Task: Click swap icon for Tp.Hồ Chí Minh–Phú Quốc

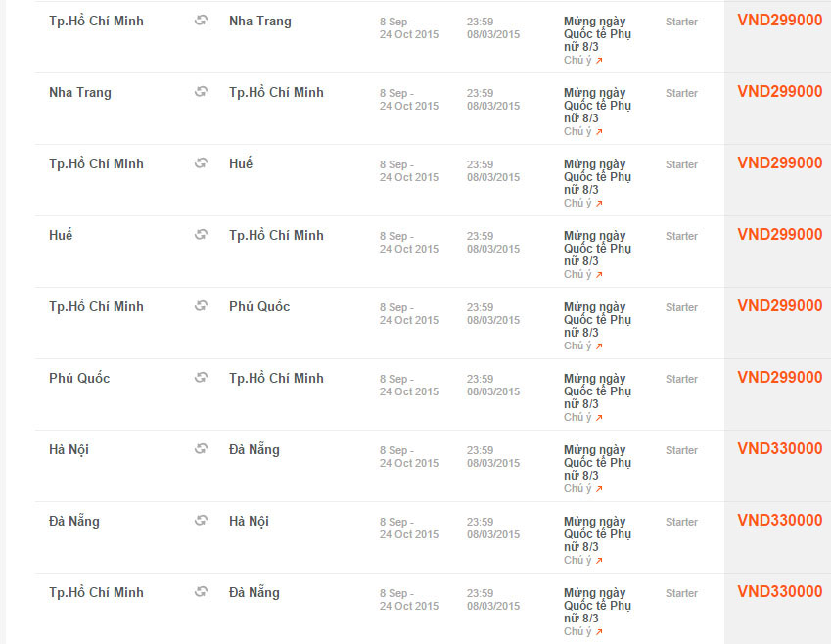Action: 201,305
